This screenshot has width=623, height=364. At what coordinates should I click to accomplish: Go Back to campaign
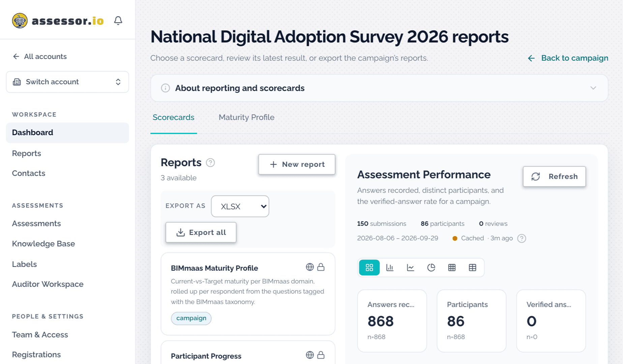(568, 58)
